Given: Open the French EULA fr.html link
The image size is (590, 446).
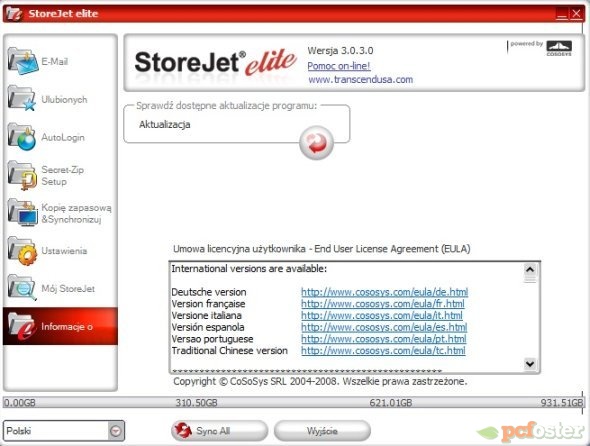Looking at the screenshot, I should (x=383, y=303).
